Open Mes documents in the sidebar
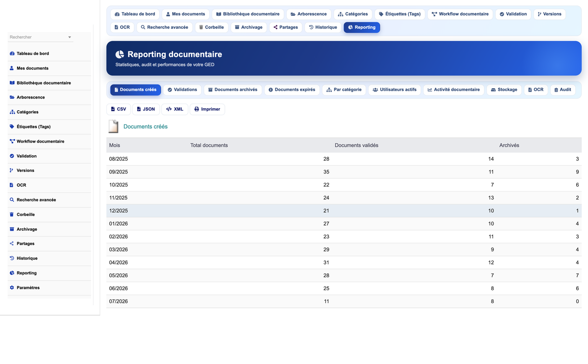The image size is (588, 364). 49,68
